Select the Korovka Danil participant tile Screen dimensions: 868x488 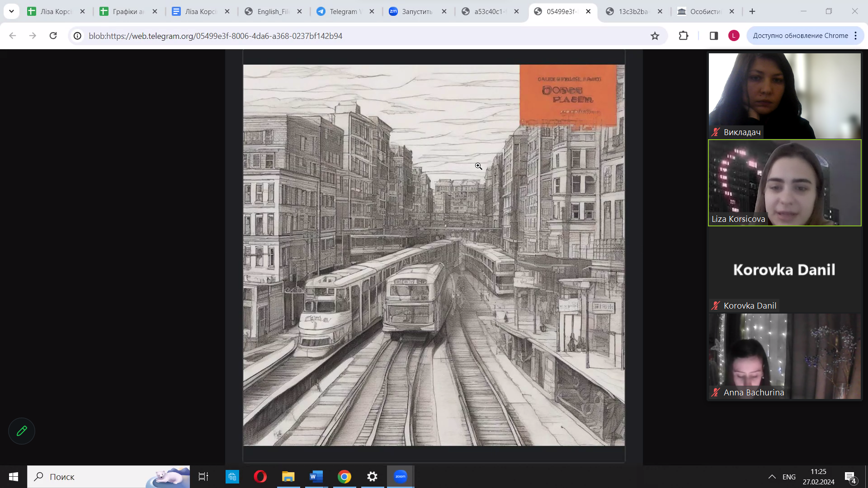coord(784,269)
